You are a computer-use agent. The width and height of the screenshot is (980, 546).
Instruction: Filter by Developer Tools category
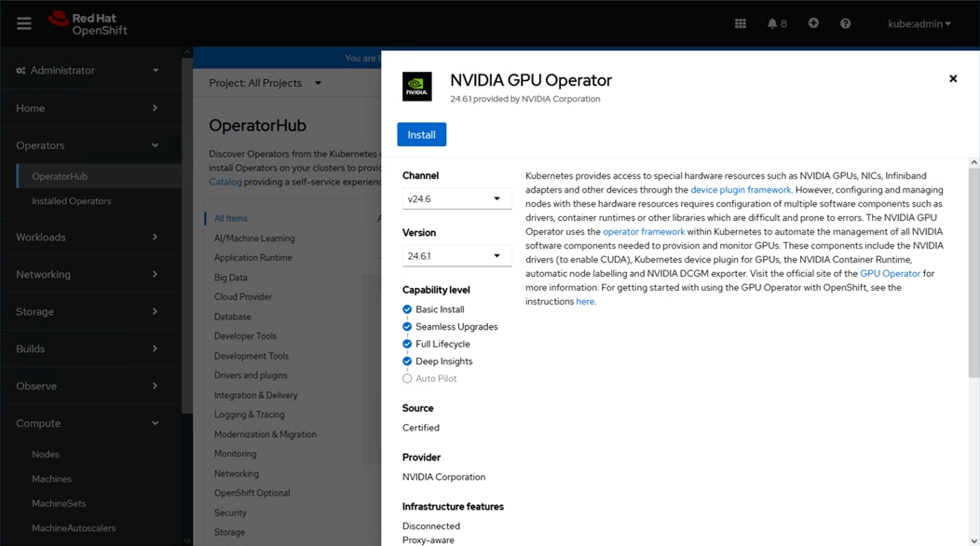click(x=245, y=336)
